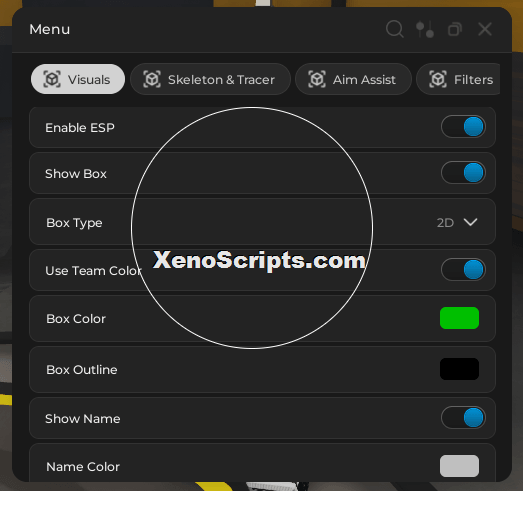Click the Box Outline label
Screen dimensions: 523x521
(x=82, y=370)
